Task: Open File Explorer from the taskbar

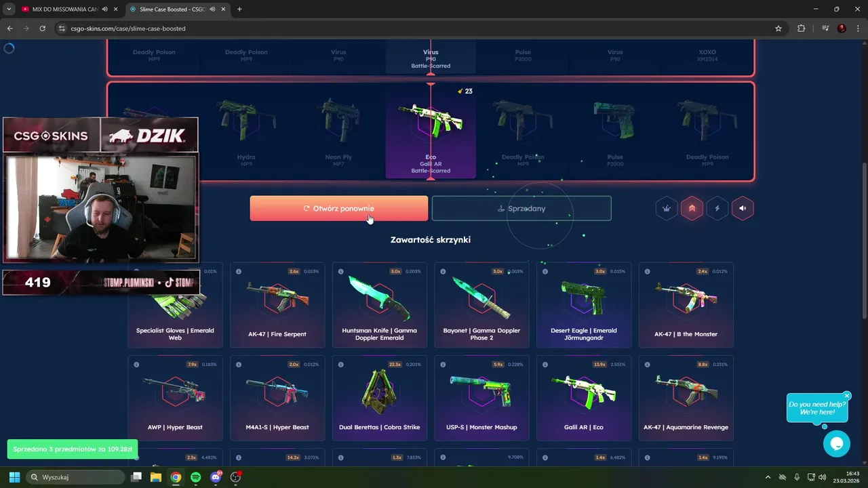Action: [x=156, y=477]
